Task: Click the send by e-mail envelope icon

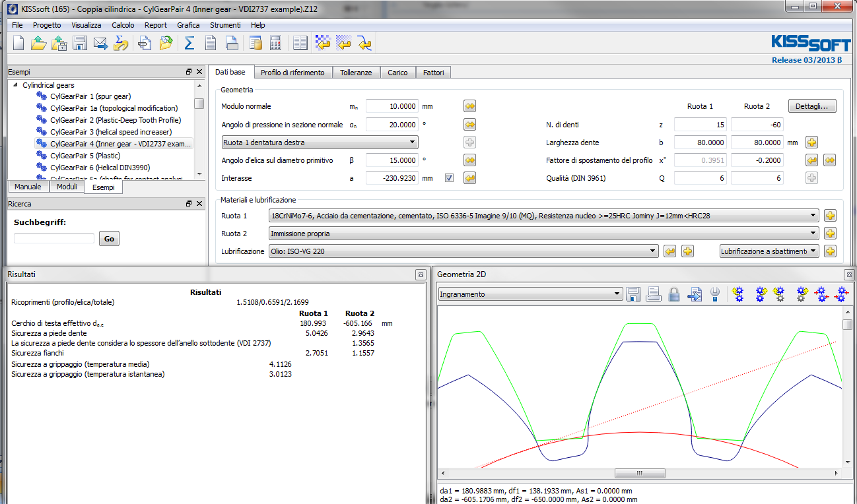Action: pos(100,44)
